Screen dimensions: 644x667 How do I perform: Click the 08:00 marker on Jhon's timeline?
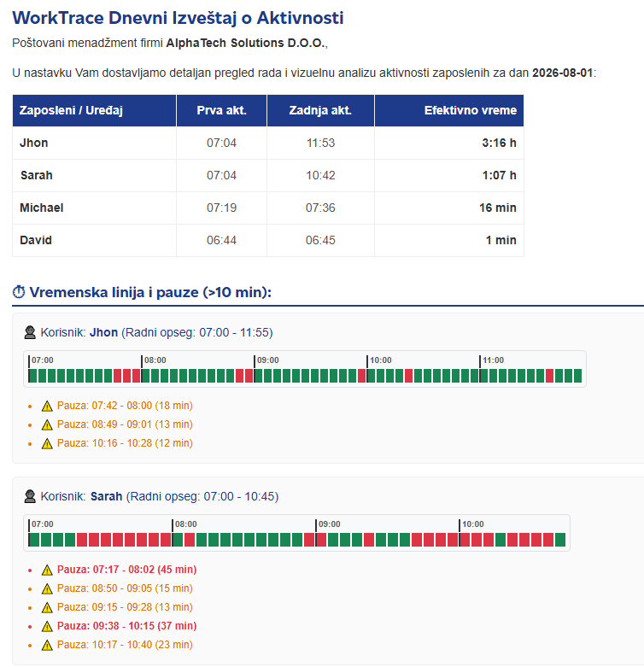pyautogui.click(x=155, y=360)
